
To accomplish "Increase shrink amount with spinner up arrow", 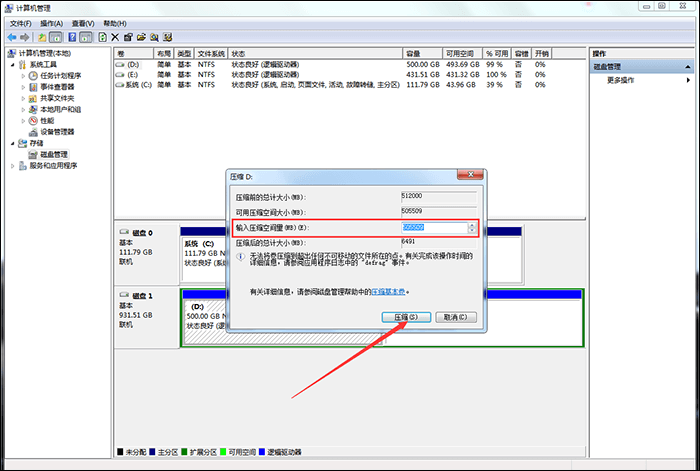I will 472,225.
